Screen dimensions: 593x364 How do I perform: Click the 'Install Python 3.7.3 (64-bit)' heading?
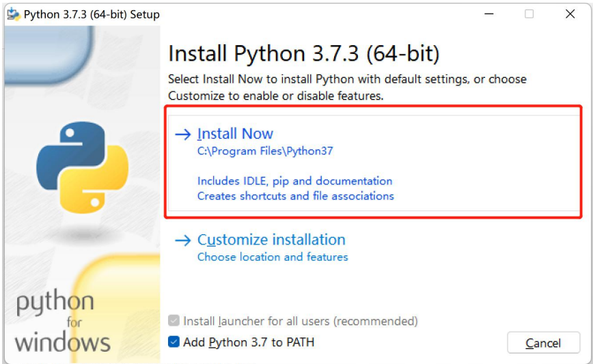(x=304, y=53)
